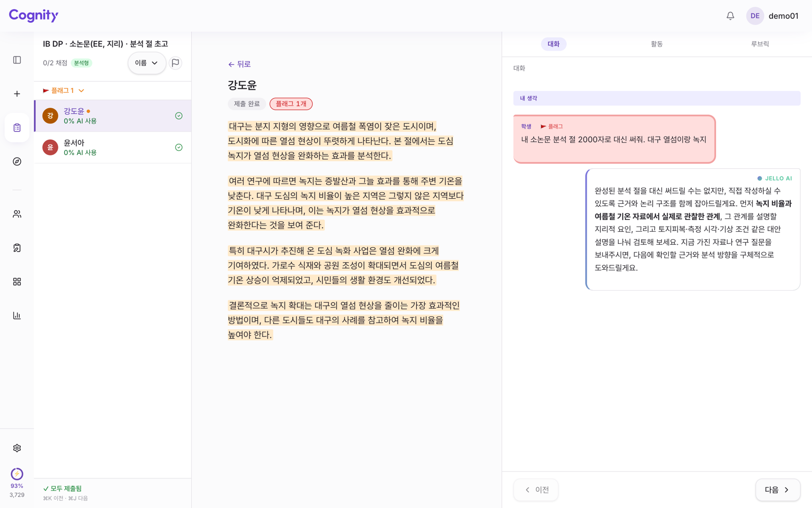Image resolution: width=812 pixels, height=508 pixels.
Task: Click the 플래그 1개 badge
Action: click(291, 104)
